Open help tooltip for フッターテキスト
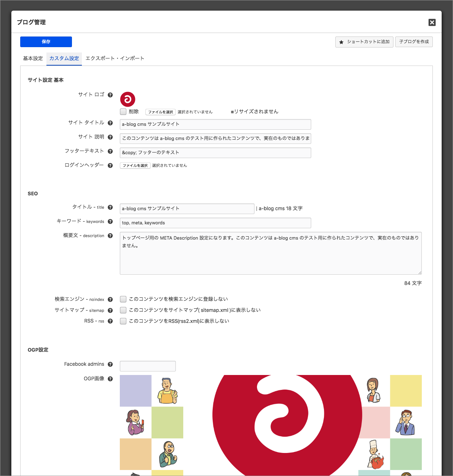Viewport: 453px width, 476px height. tap(110, 151)
